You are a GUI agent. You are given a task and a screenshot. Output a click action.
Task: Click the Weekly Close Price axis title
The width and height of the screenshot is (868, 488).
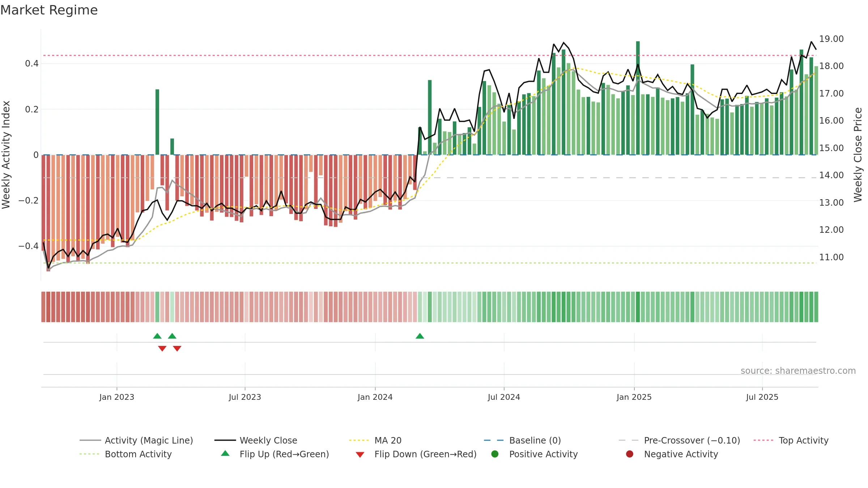(x=858, y=155)
